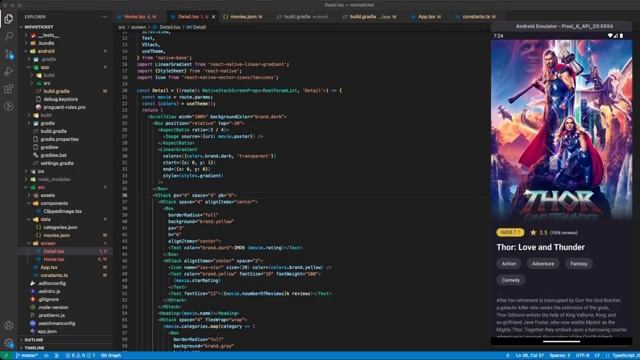This screenshot has height=360, width=640.
Task: Click the Thor movie poster in emulator
Action: [x=562, y=130]
